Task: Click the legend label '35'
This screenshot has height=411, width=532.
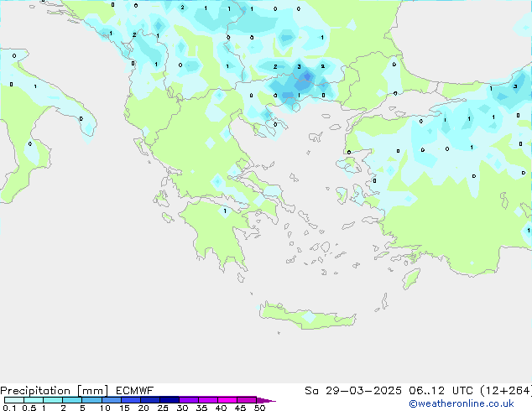Action: [x=201, y=408]
